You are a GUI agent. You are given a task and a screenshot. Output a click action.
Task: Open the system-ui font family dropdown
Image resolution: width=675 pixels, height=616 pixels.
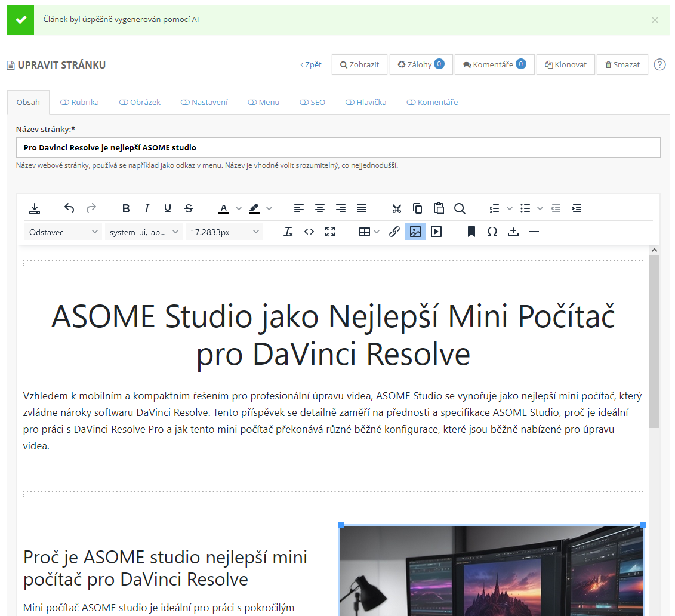pos(144,232)
